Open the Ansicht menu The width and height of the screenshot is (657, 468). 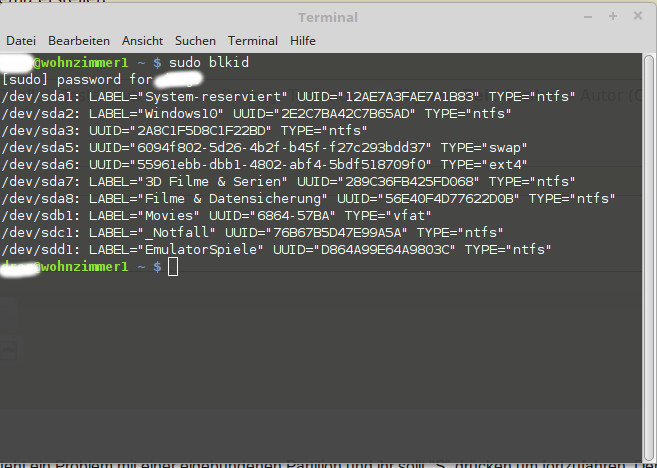coord(142,41)
